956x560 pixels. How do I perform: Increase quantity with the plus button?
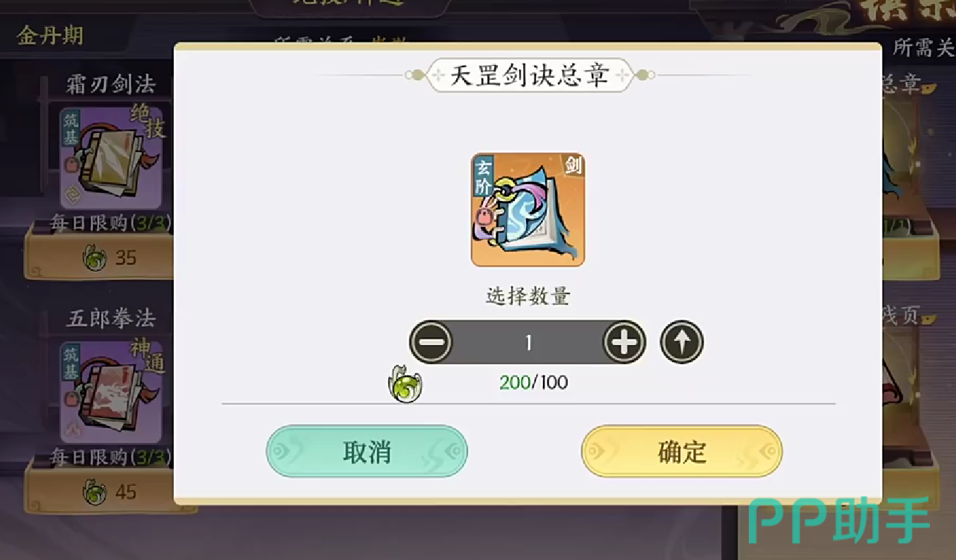[x=624, y=342]
